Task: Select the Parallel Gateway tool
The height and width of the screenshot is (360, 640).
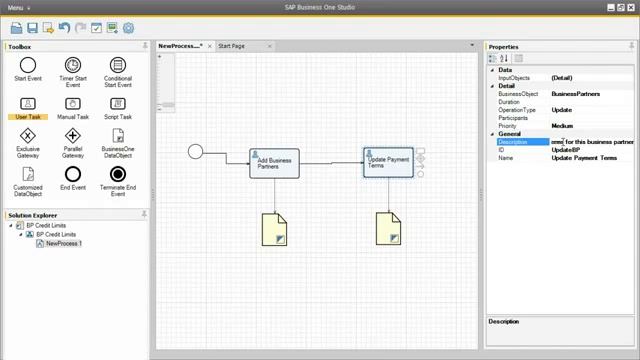Action: (x=73, y=143)
